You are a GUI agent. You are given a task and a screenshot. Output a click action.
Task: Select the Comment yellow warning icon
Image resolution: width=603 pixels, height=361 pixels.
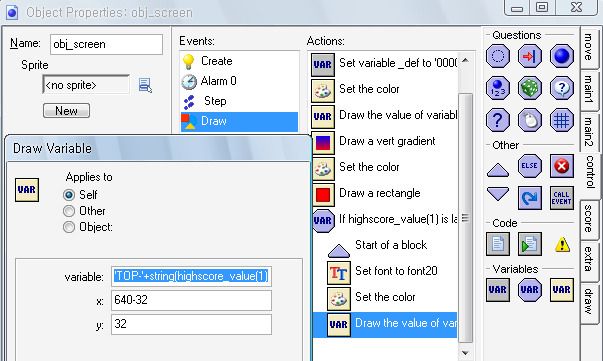pos(562,245)
